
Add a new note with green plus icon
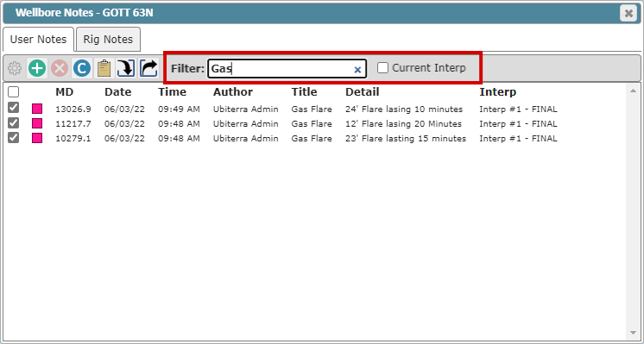pyautogui.click(x=37, y=68)
